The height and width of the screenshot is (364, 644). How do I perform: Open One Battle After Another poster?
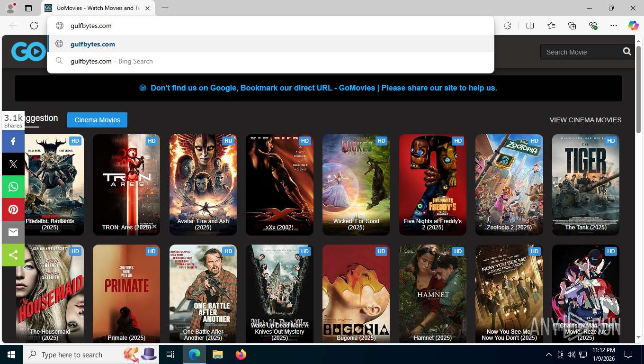(x=203, y=294)
